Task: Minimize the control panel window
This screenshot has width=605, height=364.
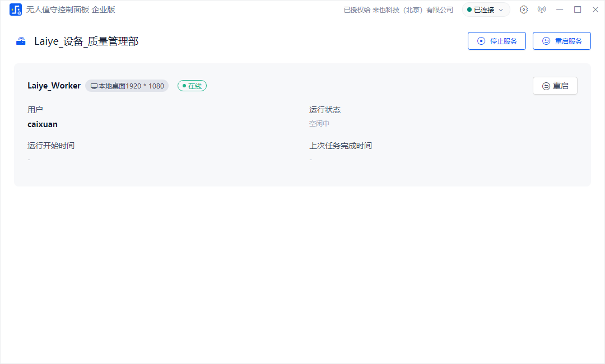Action: [x=560, y=10]
